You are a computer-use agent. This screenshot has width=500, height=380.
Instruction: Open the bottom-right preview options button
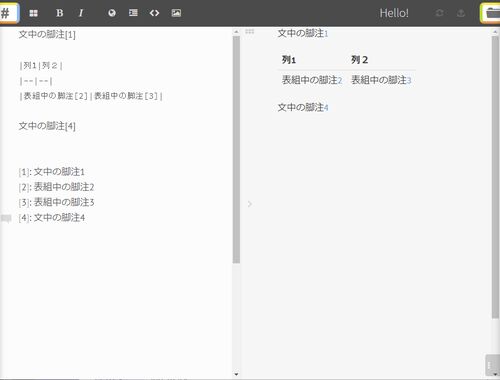click(490, 365)
